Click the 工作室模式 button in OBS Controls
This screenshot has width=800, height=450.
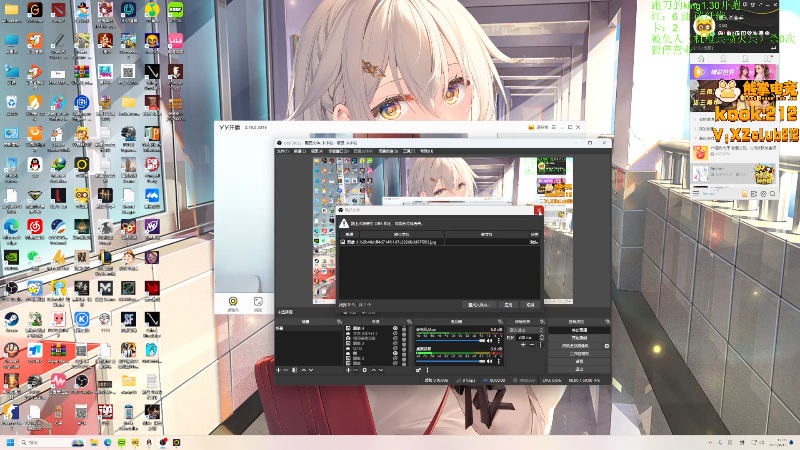[x=579, y=354]
